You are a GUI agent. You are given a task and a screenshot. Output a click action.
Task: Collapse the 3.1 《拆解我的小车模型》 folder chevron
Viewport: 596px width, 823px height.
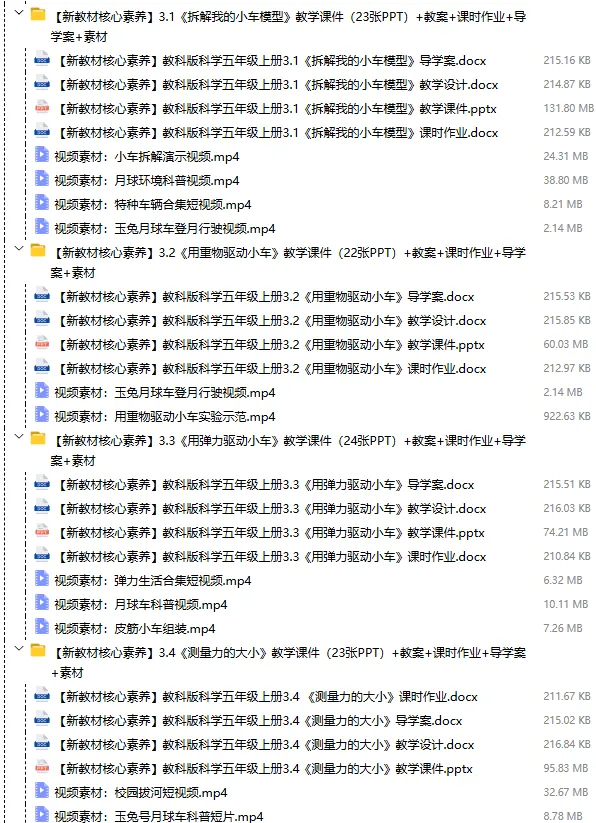click(x=19, y=12)
